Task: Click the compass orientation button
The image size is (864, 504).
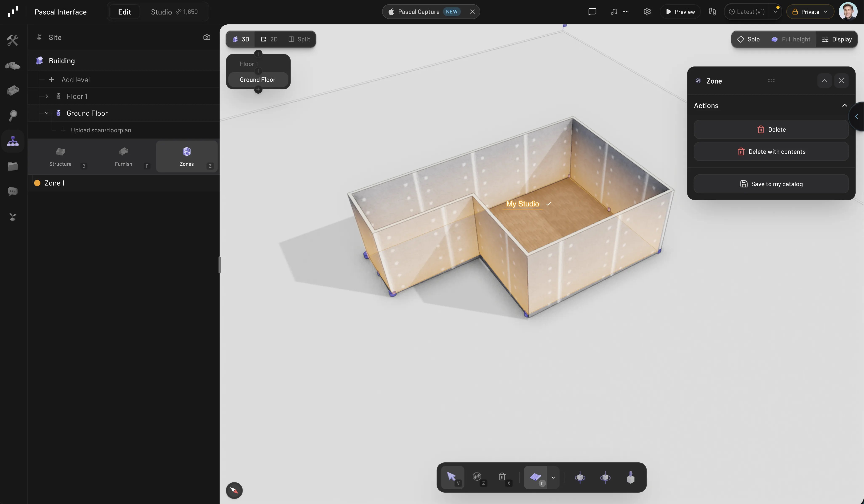Action: [234, 490]
